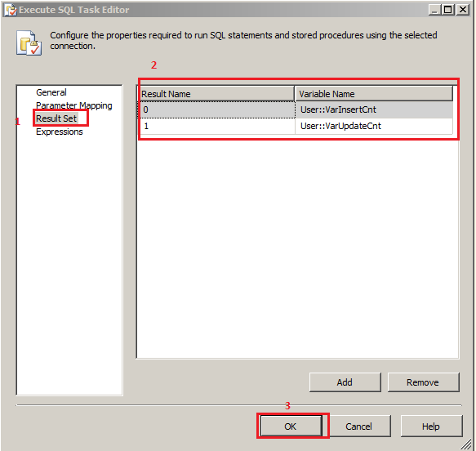
Task: Maximize the Execute SQL Task Editor
Action: tap(448, 10)
